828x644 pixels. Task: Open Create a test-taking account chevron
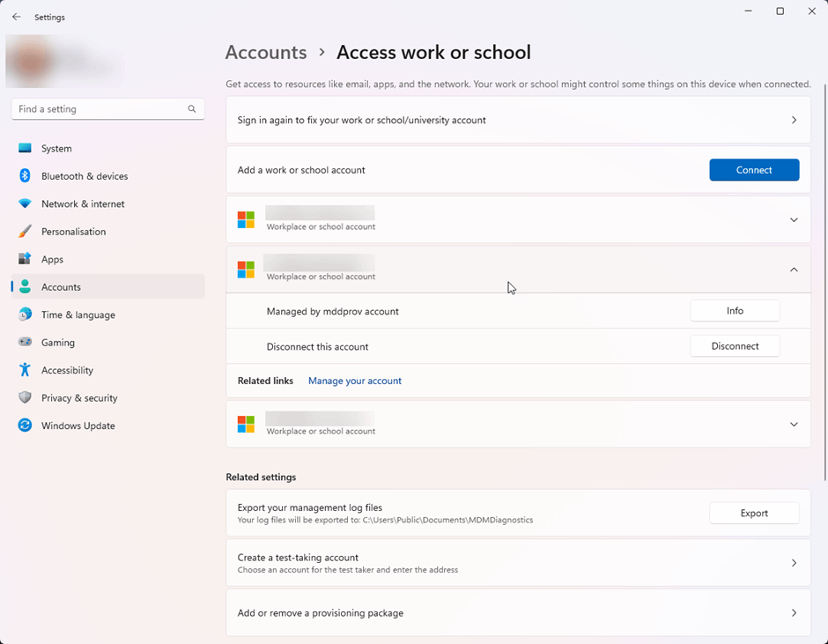(x=794, y=563)
